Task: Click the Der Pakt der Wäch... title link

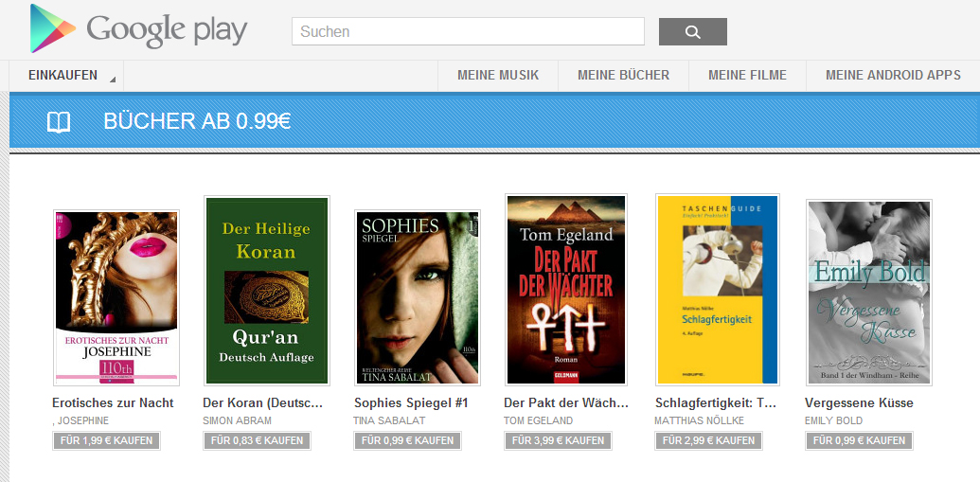Action: (x=566, y=402)
